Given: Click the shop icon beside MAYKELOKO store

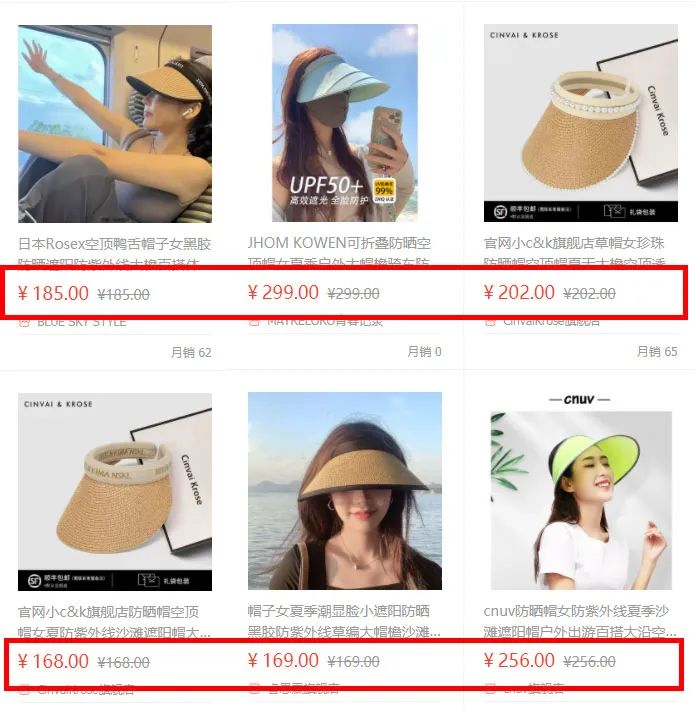Looking at the screenshot, I should tap(254, 321).
